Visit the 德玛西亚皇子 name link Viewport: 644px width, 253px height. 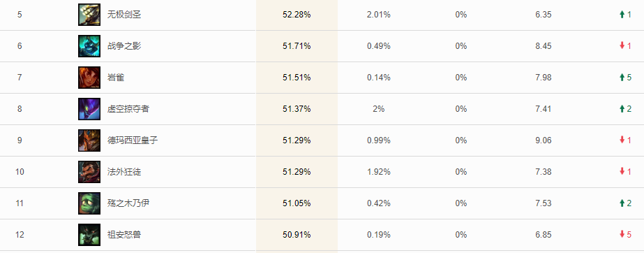click(133, 140)
